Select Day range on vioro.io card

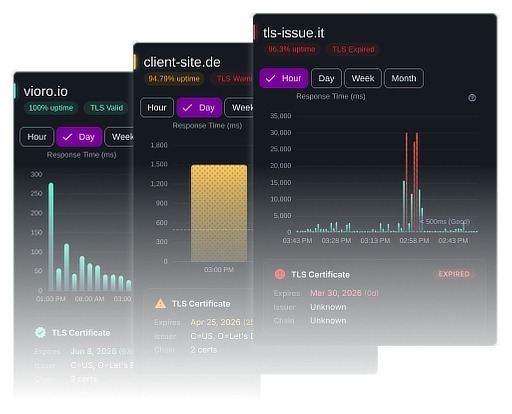point(79,137)
